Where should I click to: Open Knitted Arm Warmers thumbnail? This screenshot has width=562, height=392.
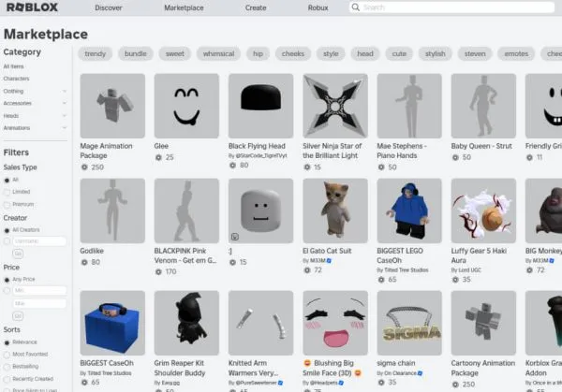[261, 323]
